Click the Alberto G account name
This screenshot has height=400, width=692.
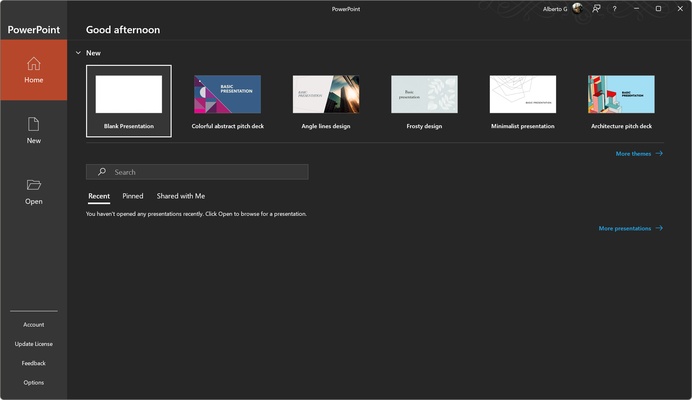pyautogui.click(x=555, y=9)
